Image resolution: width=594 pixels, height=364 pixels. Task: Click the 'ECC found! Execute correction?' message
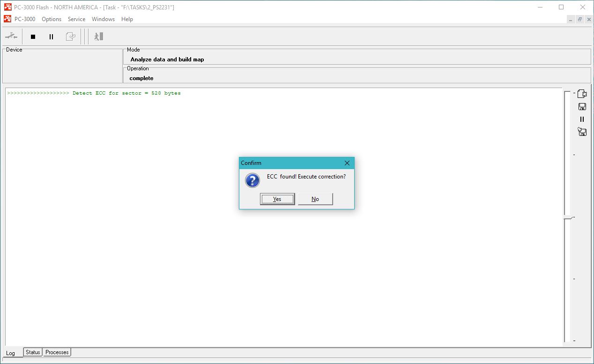pos(306,177)
